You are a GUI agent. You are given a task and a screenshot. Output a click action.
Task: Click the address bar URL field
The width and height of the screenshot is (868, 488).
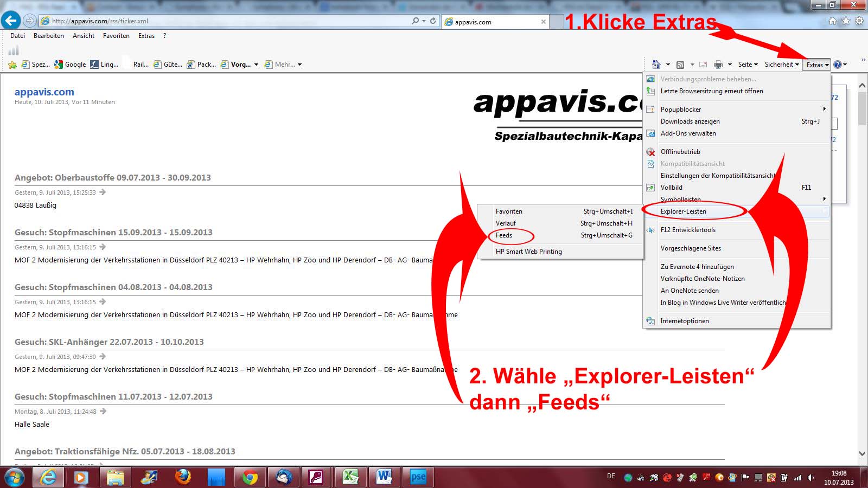click(228, 21)
